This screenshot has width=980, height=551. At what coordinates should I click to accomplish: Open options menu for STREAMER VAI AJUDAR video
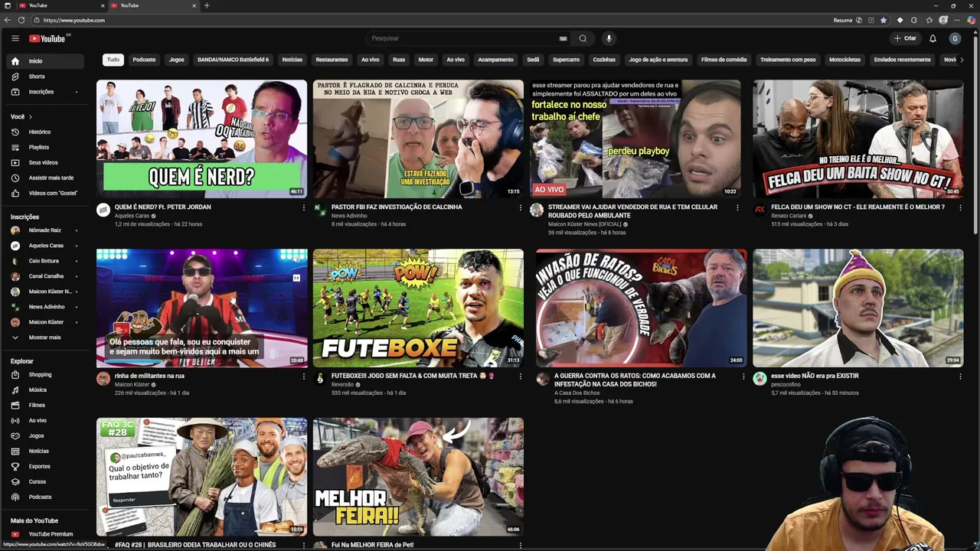pos(737,207)
